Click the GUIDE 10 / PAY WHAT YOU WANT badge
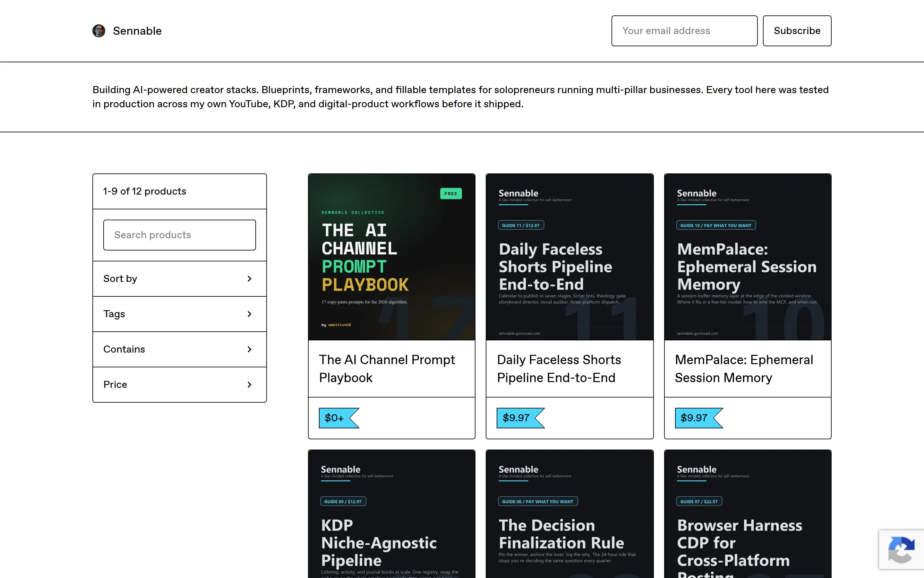This screenshot has height=578, width=924. (x=716, y=225)
